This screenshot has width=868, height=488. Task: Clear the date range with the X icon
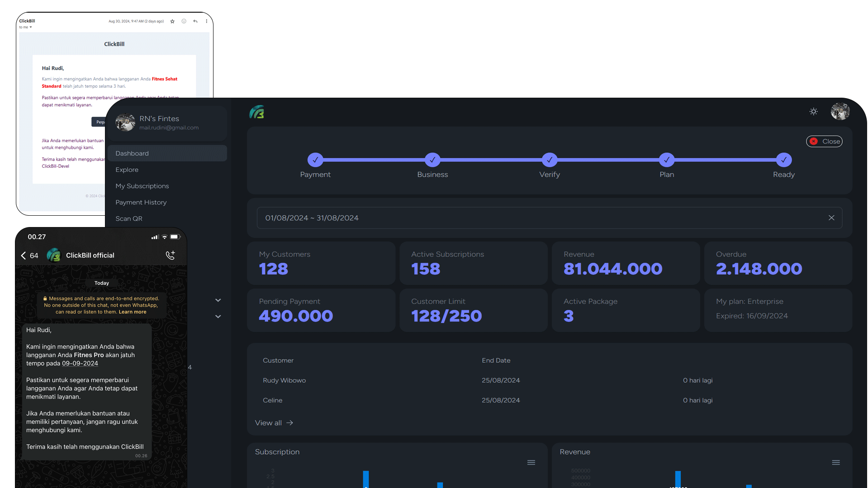pyautogui.click(x=831, y=218)
